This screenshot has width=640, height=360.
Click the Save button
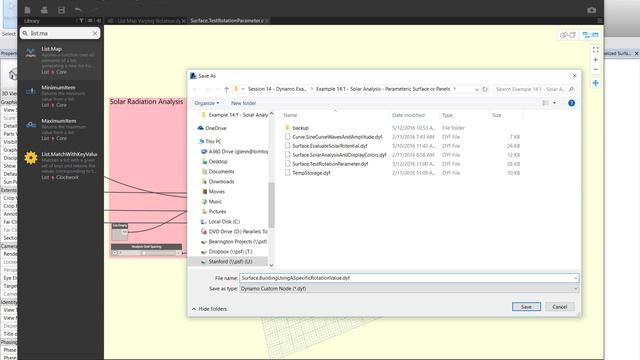[x=526, y=307]
